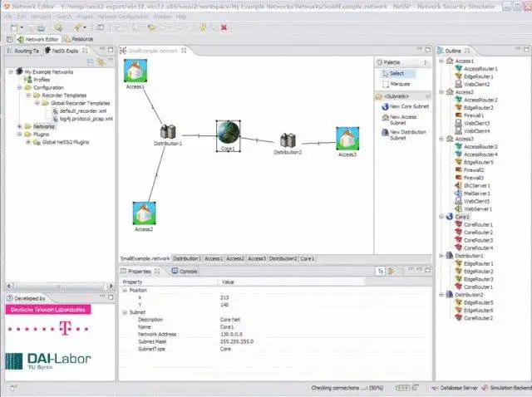The width and height of the screenshot is (532, 397).
Task: Collapse the Access3 node in Outline
Action: 441,139
